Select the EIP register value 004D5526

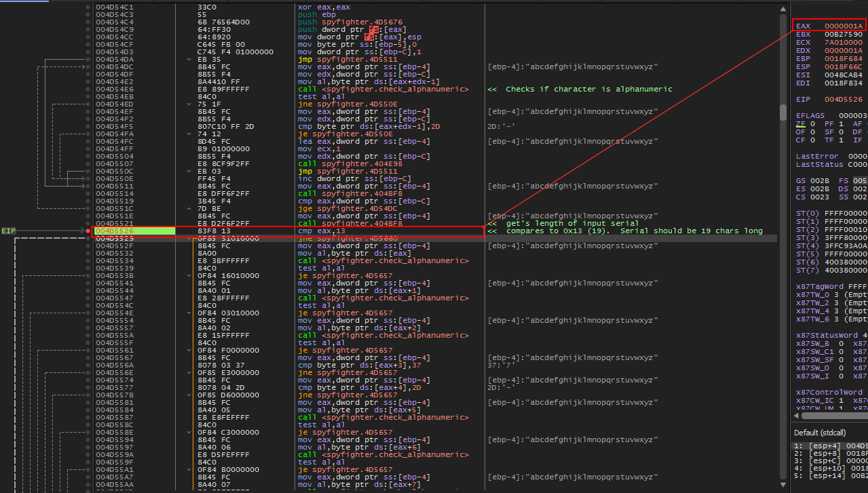[844, 99]
